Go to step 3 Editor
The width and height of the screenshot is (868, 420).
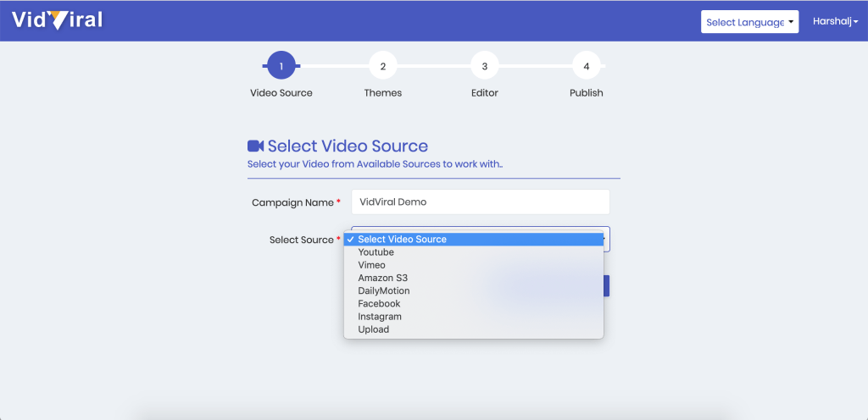point(484,66)
